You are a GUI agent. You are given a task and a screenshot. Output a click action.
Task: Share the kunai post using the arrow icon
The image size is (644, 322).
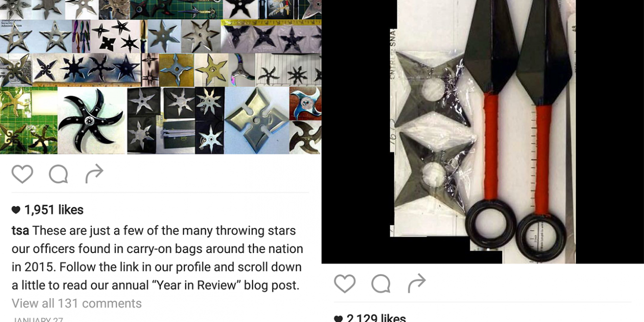[x=417, y=283]
